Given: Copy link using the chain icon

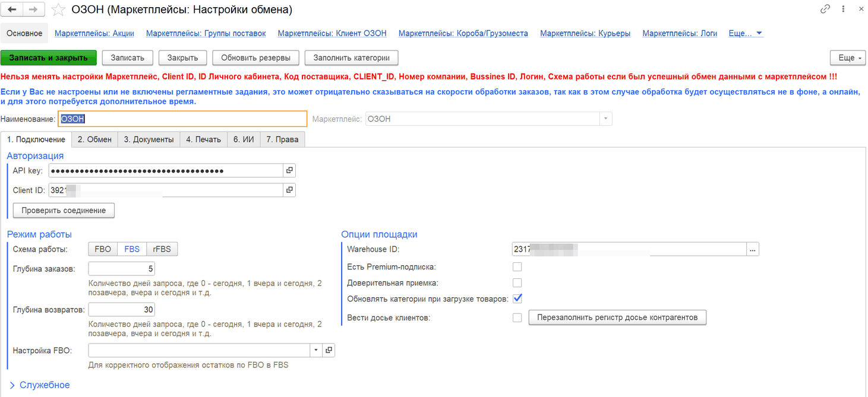Looking at the screenshot, I should coord(825,9).
